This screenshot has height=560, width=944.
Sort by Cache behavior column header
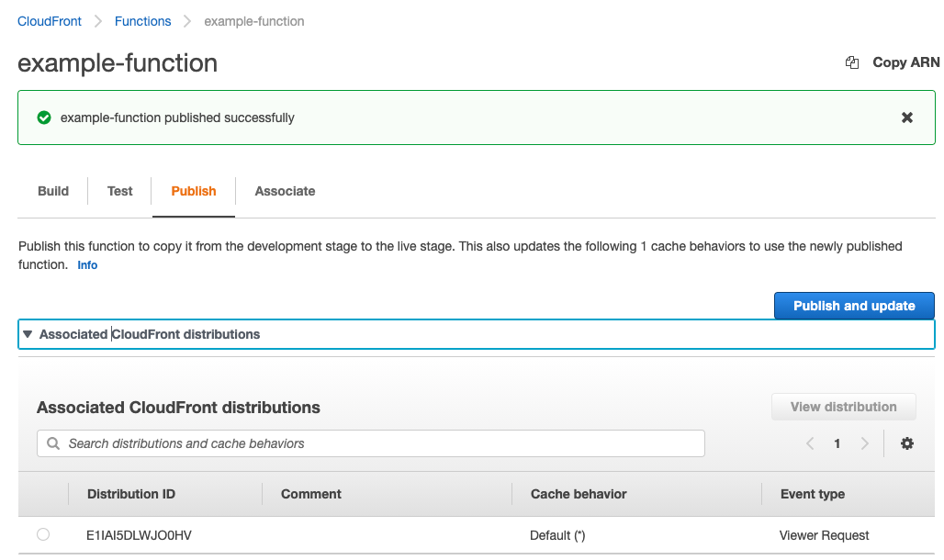coord(579,495)
